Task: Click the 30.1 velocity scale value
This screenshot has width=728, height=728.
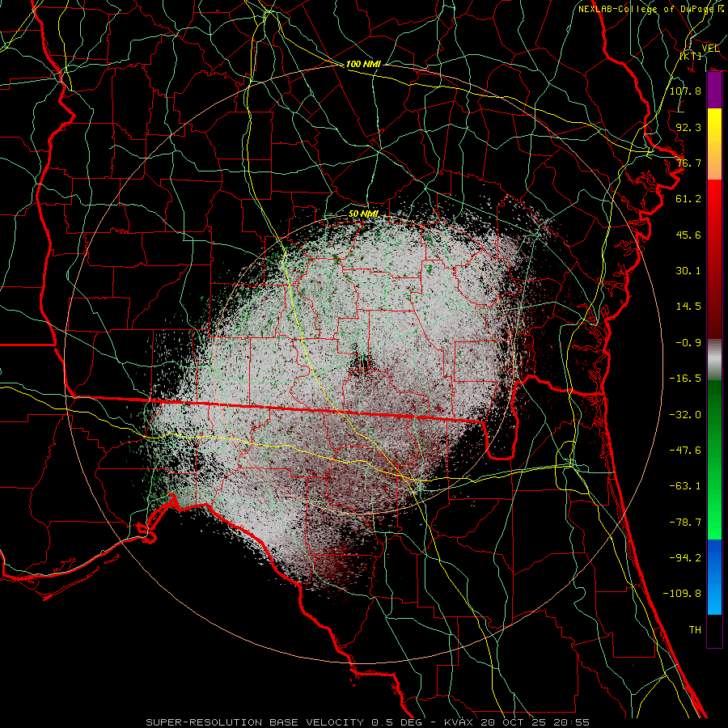Action: coord(688,271)
